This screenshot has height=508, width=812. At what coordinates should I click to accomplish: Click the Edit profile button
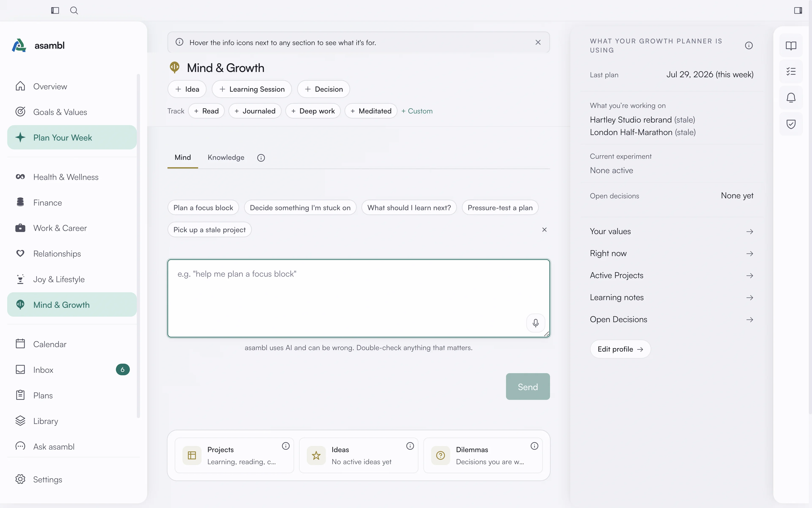(620, 349)
